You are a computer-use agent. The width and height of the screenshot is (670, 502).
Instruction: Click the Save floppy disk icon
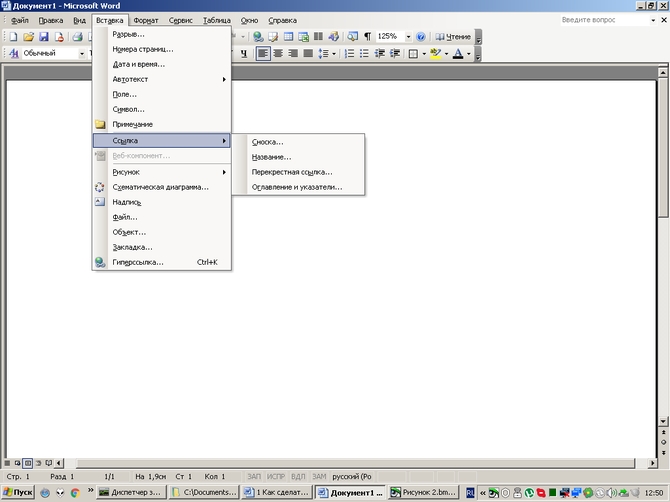[x=44, y=36]
